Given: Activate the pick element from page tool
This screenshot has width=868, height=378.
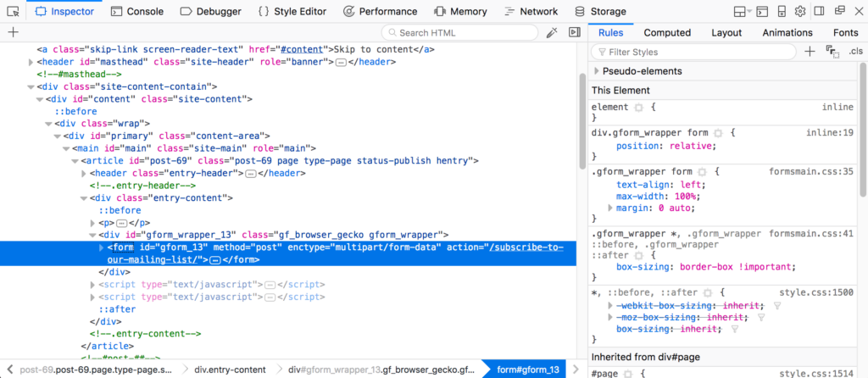Looking at the screenshot, I should click(14, 11).
